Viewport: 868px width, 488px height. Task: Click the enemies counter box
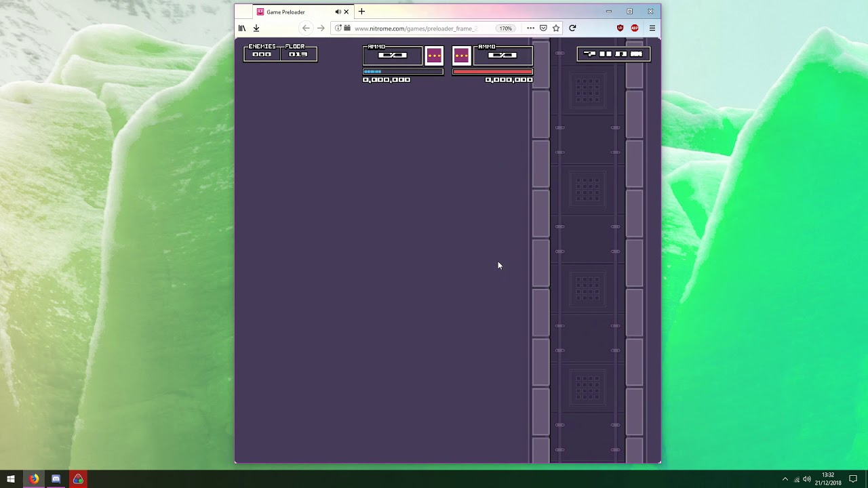(x=262, y=53)
